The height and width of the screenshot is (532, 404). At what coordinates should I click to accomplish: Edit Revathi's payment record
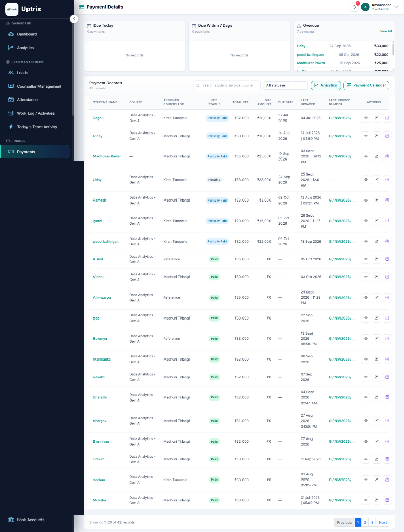(x=376, y=377)
